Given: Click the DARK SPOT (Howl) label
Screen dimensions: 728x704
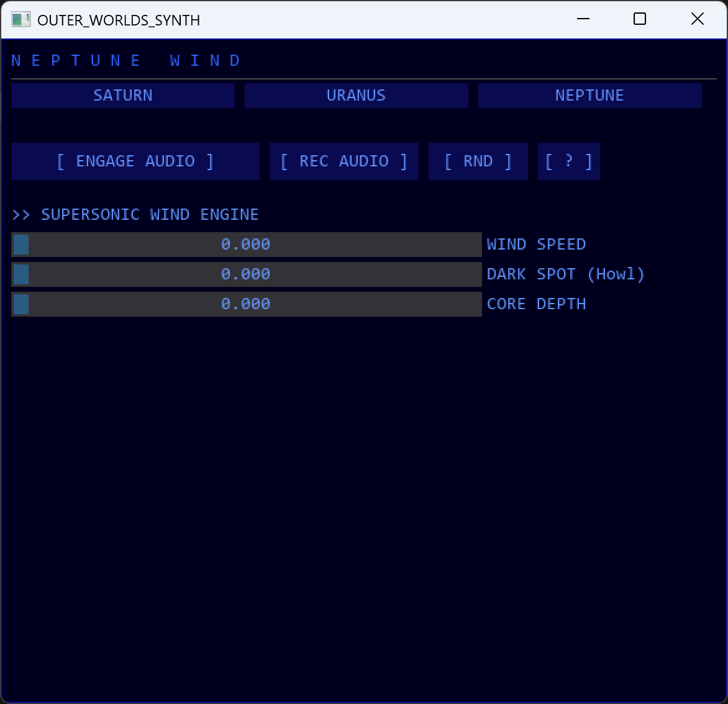Looking at the screenshot, I should click(x=565, y=274).
